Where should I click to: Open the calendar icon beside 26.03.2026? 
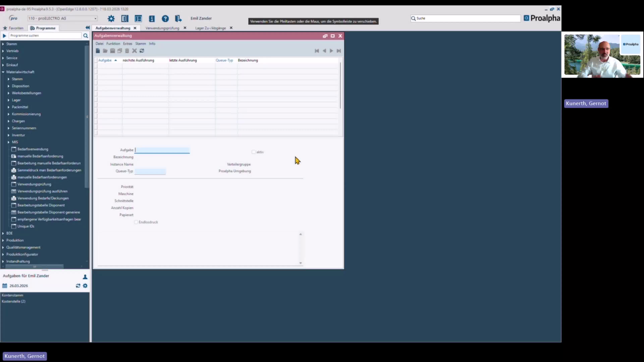point(5,286)
